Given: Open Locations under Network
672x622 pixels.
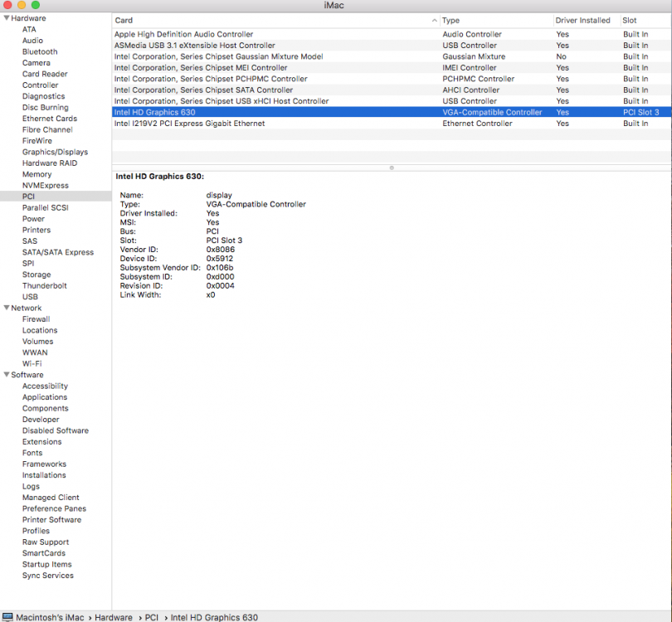Looking at the screenshot, I should pos(40,330).
